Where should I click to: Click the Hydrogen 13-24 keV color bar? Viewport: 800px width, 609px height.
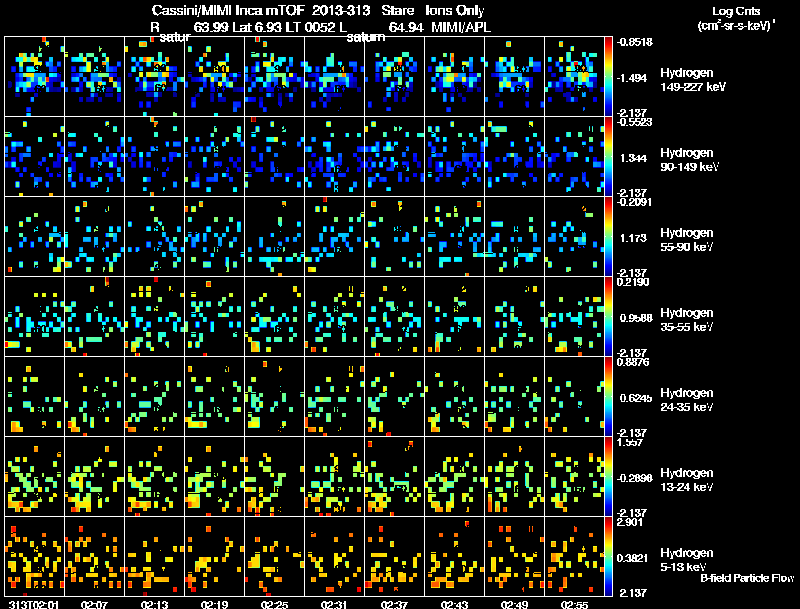608,477
